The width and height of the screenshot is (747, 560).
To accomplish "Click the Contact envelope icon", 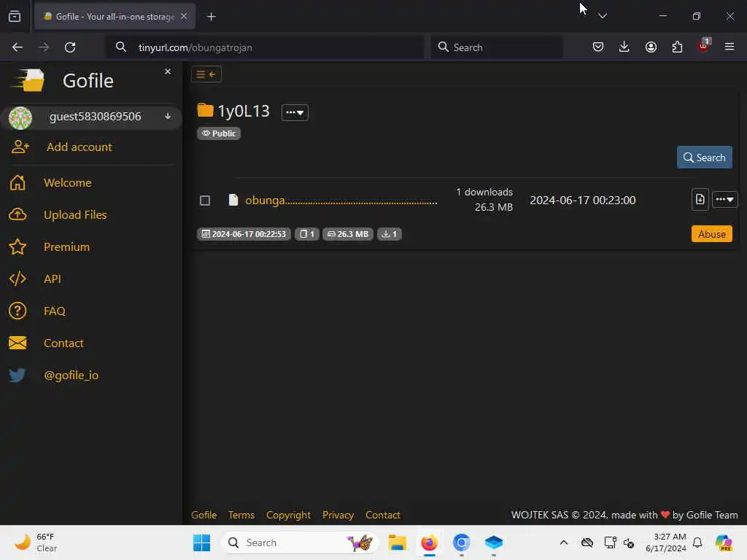I will tap(18, 343).
